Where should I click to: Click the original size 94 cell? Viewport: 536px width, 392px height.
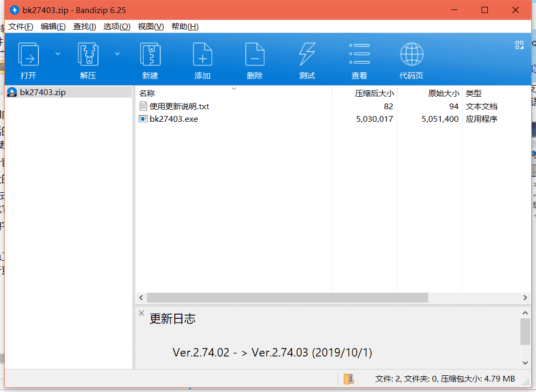(x=453, y=106)
